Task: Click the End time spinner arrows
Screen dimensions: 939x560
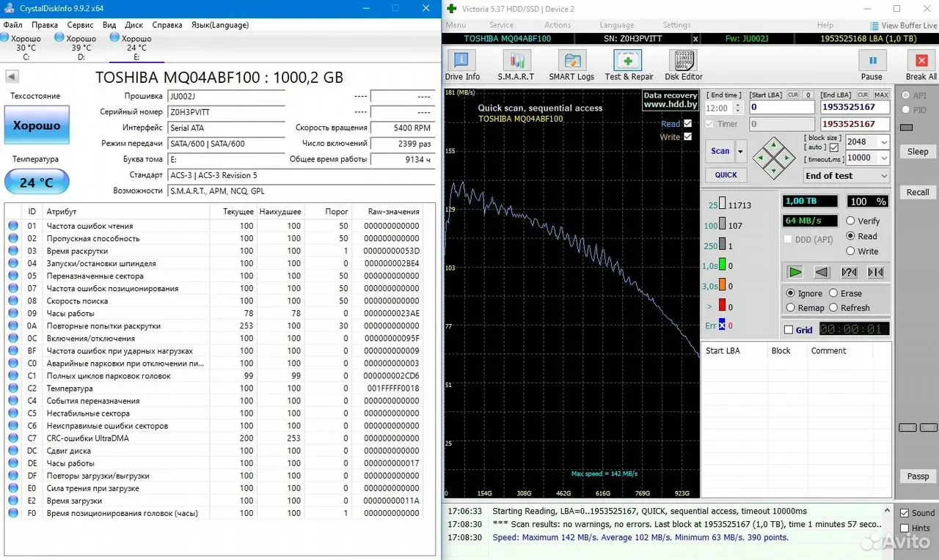Action: pyautogui.click(x=739, y=108)
